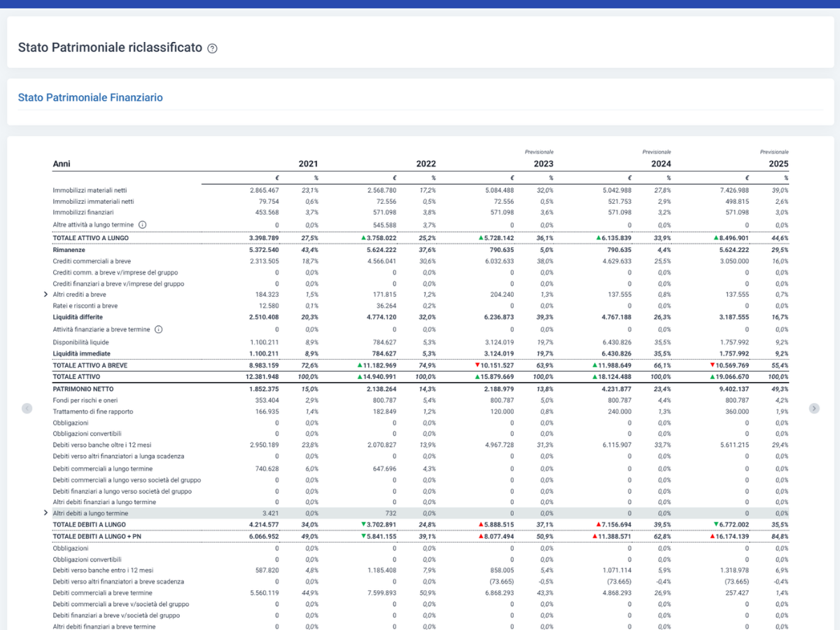Open help icon beside Stato Patrimoniale riclassificato

213,48
